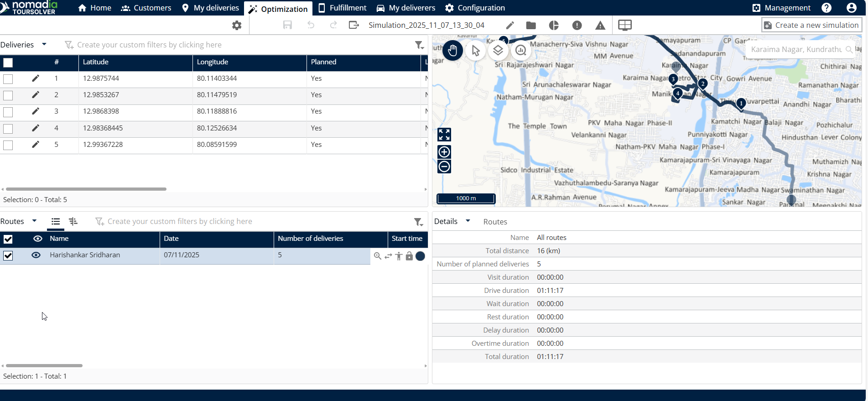
Task: Select the arrow pointer tool on map
Action: pyautogui.click(x=475, y=51)
